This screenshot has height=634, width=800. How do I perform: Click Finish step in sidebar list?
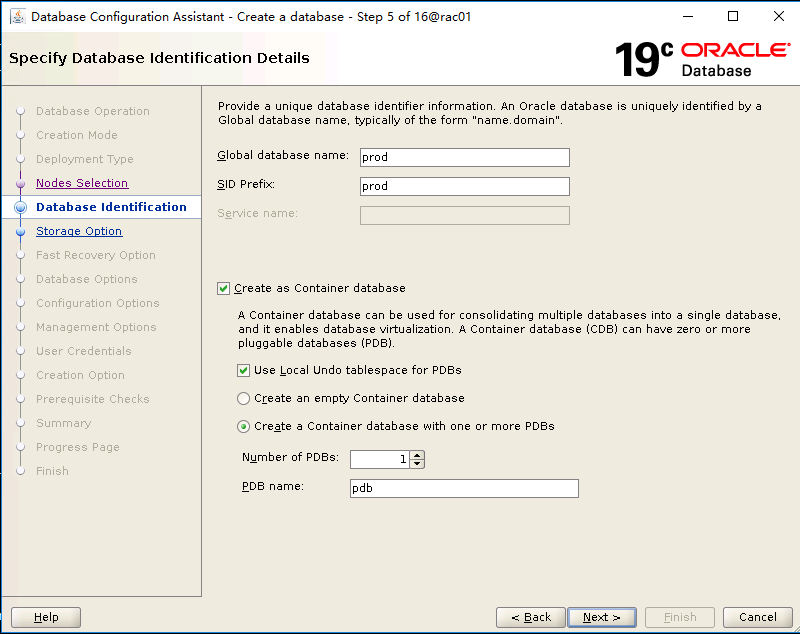tap(52, 471)
